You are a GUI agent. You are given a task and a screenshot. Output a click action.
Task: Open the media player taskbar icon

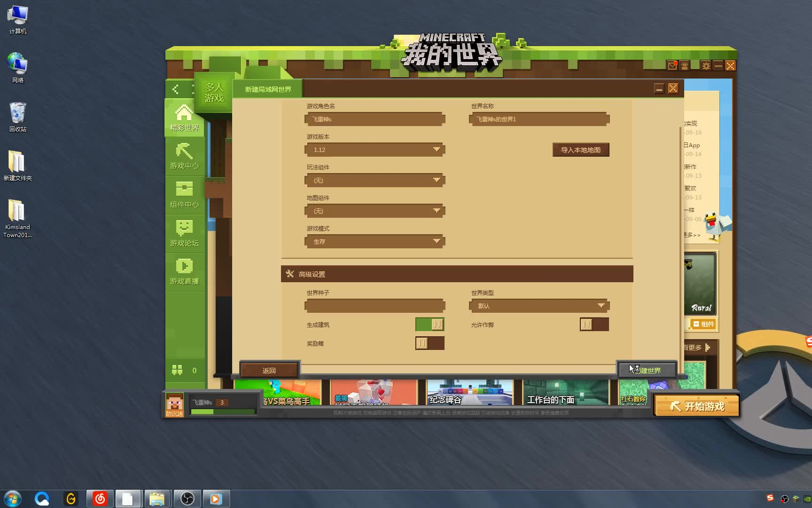(x=216, y=499)
